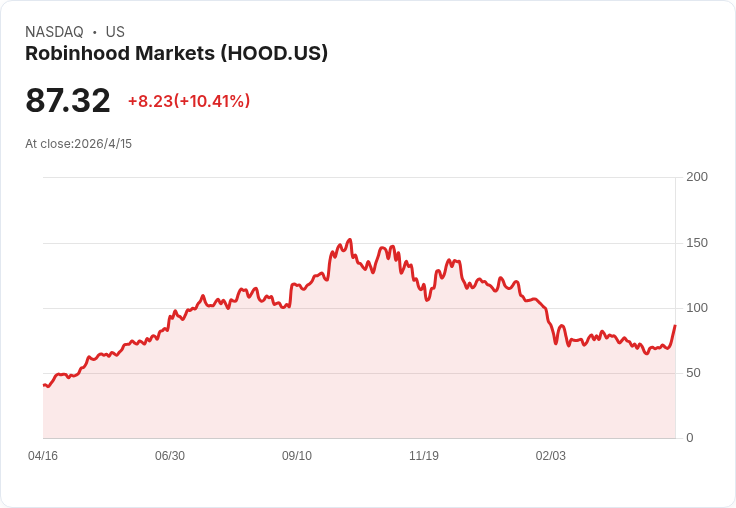Click the US market label
Screen dimensions: 736x508
point(115,32)
